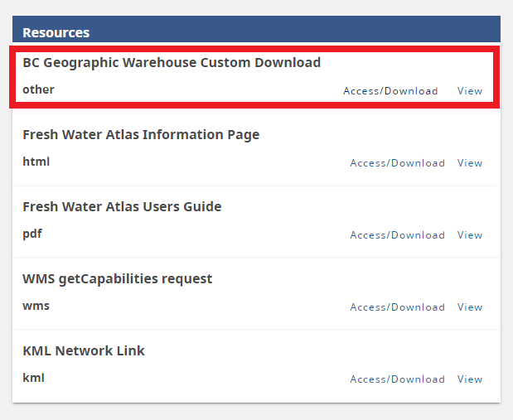Open WMS getCapabilities request title
Image resolution: width=513 pixels, height=420 pixels.
[x=117, y=279]
